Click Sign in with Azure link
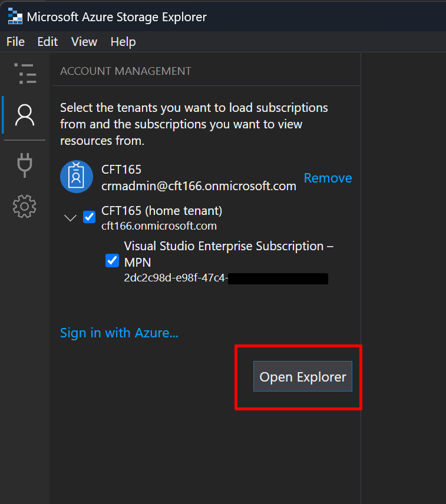The height and width of the screenshot is (504, 446). pyautogui.click(x=119, y=333)
